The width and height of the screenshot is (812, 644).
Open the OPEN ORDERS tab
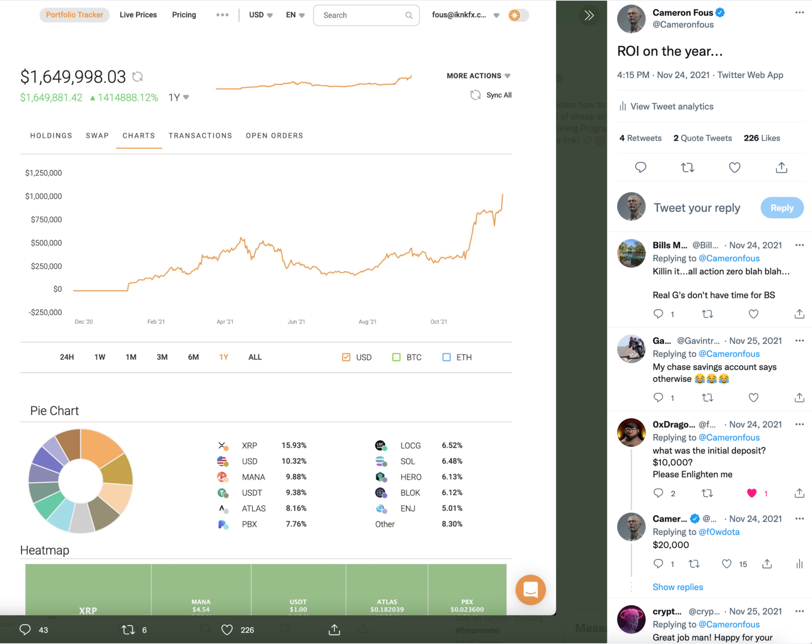(274, 136)
